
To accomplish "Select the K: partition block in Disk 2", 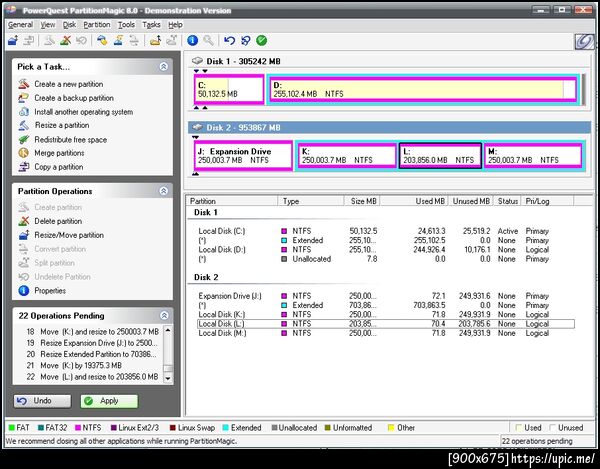I will click(x=347, y=156).
